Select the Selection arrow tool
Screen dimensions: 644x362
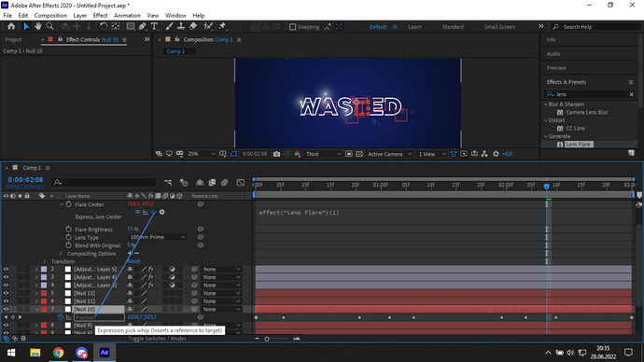[x=26, y=27]
